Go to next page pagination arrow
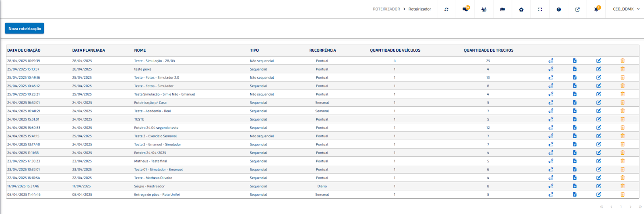Viewport: 644px width, 214px height. pyautogui.click(x=631, y=207)
